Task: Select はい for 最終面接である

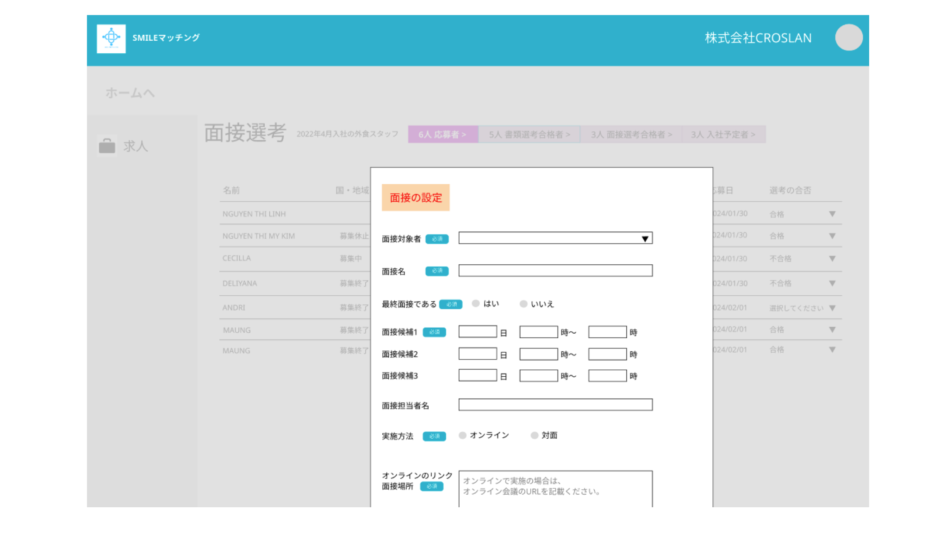Action: pyautogui.click(x=476, y=304)
